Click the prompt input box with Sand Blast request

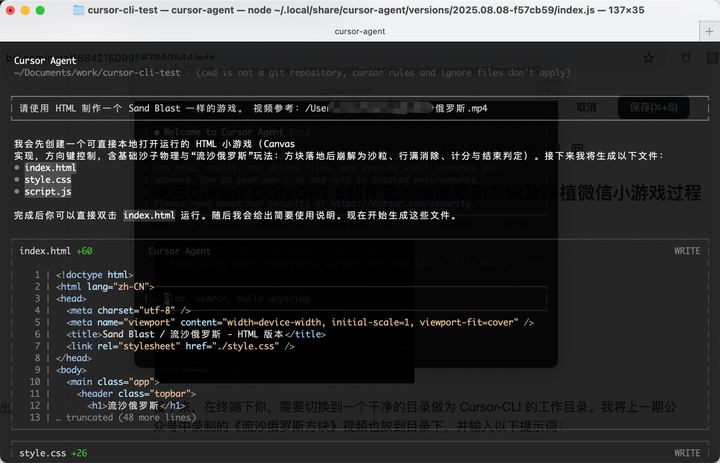click(x=360, y=108)
